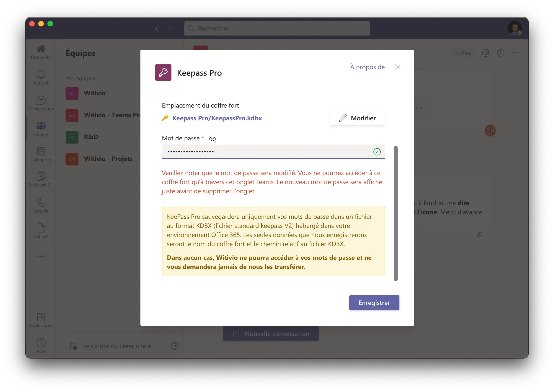Click Rejoindre ou créer une équipe
Viewport: 554px width, 392px height.
pyautogui.click(x=112, y=346)
